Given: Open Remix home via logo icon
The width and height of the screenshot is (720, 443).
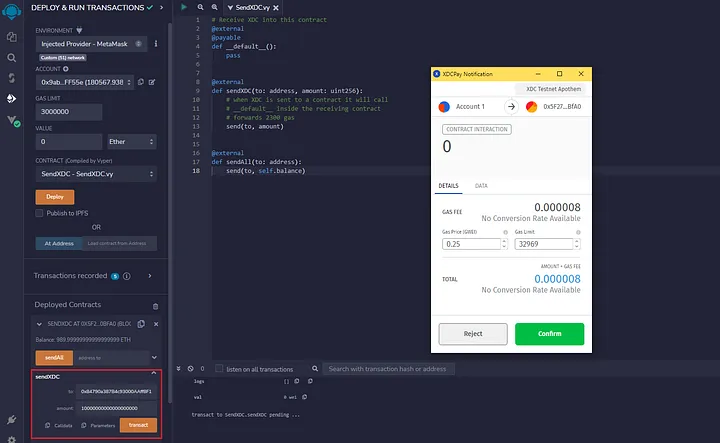Looking at the screenshot, I should pyautogui.click(x=11, y=11).
